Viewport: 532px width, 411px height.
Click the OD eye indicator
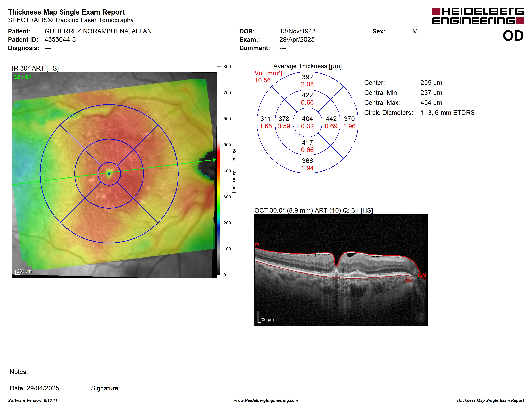pyautogui.click(x=513, y=36)
